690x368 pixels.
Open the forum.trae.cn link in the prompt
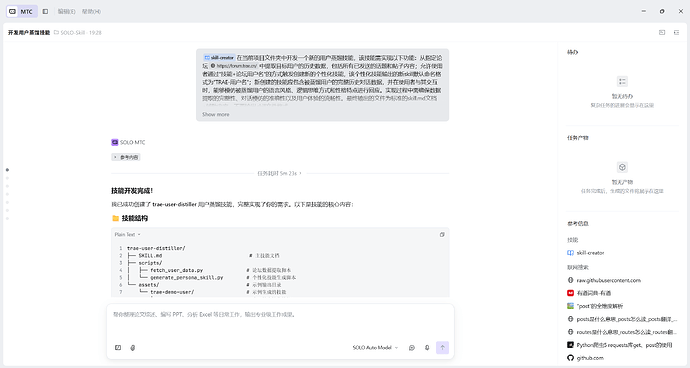click(x=234, y=66)
